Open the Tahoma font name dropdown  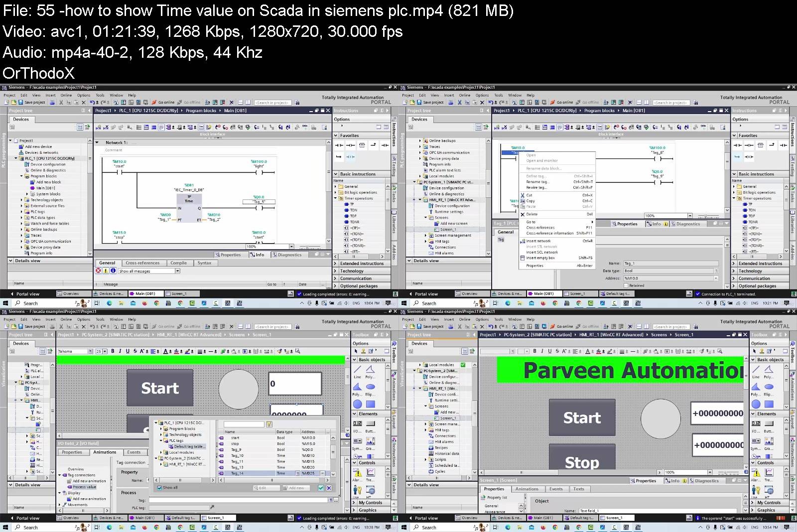90,352
